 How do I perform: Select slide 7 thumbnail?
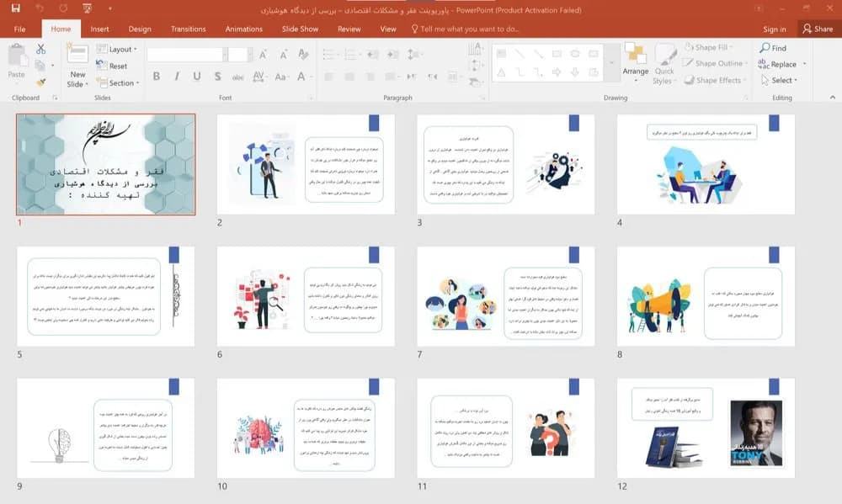(506, 296)
